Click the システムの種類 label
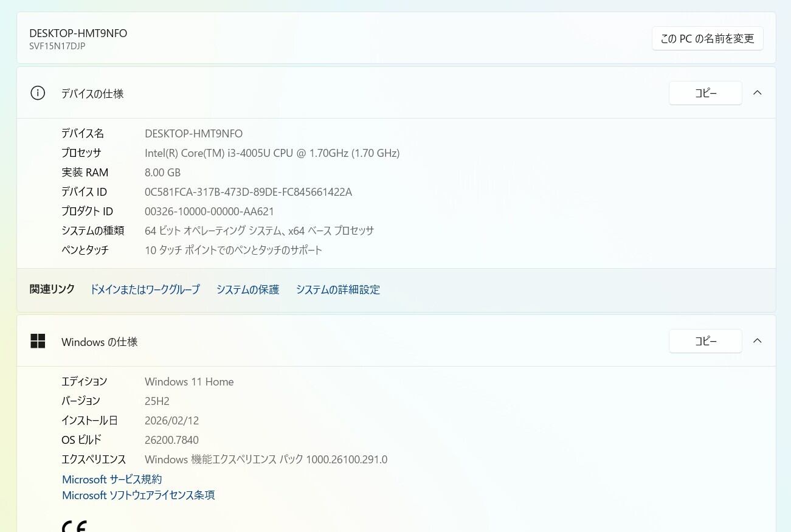The image size is (791, 532). pyautogui.click(x=92, y=231)
